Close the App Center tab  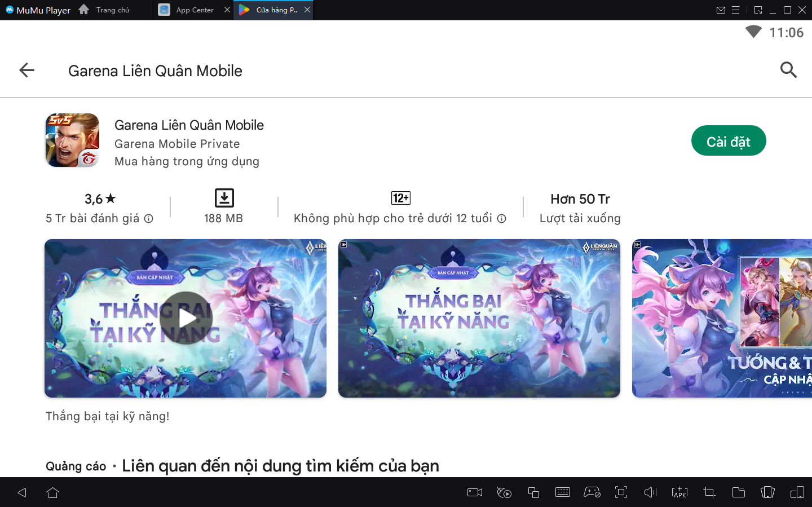(227, 10)
